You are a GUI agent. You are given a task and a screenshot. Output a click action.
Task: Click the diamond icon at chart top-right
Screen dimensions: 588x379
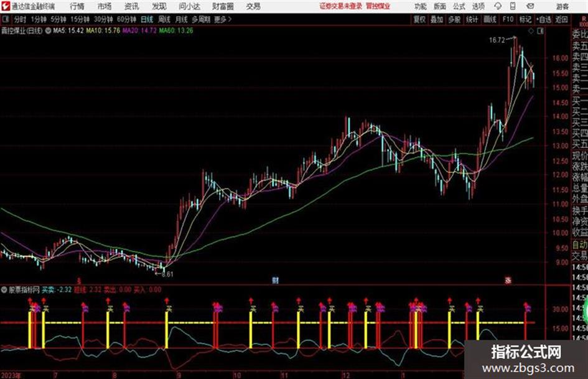(531, 31)
